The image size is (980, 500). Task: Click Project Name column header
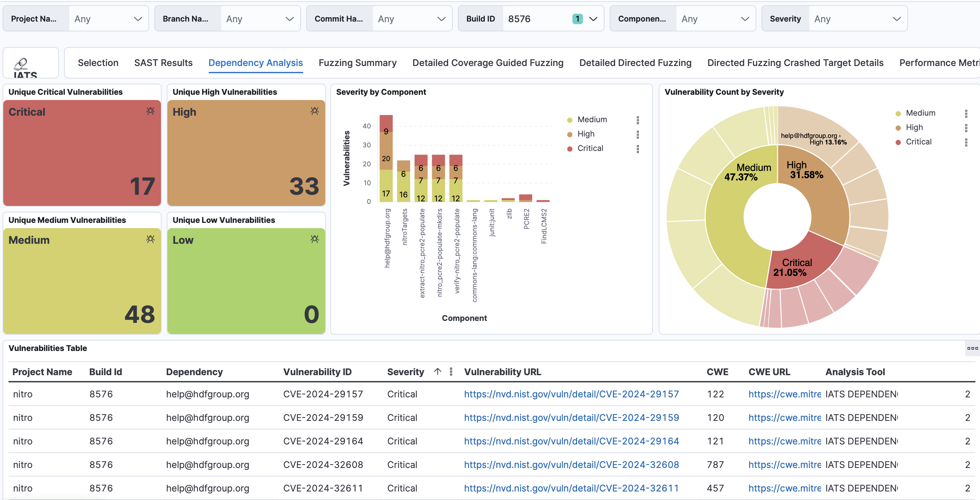[42, 372]
